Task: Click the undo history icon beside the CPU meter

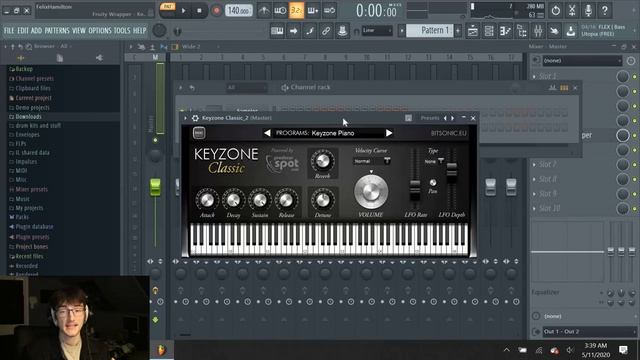Action: (556, 10)
